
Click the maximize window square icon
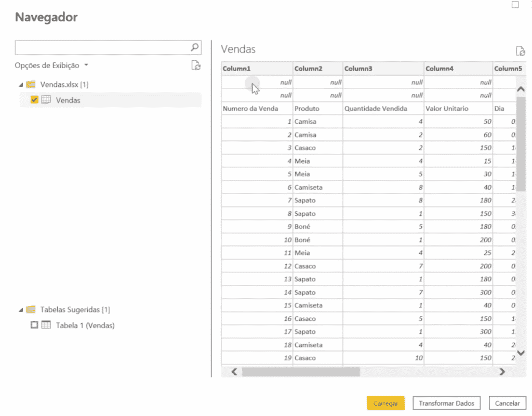[515, 5]
